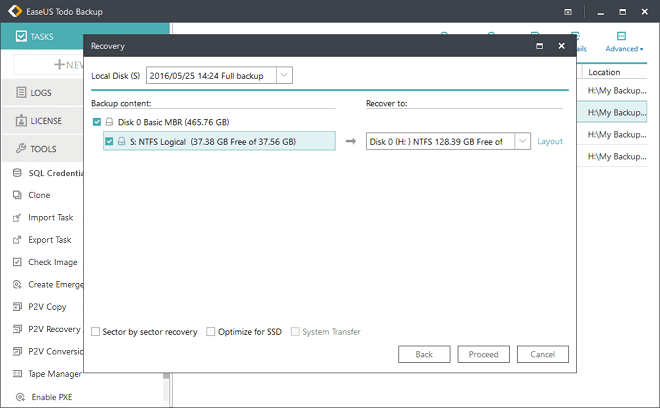This screenshot has width=660, height=408.
Task: Click the title bar menu icon beside minimize
Action: pyautogui.click(x=568, y=12)
